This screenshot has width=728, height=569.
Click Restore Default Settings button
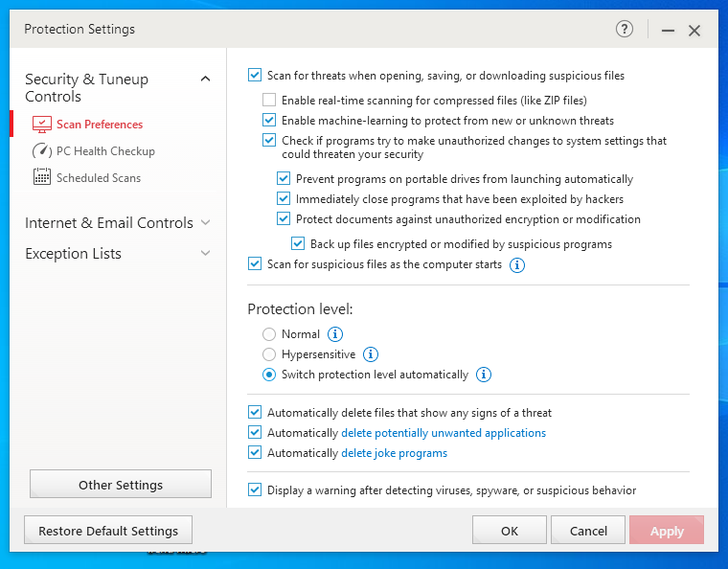coord(108,531)
